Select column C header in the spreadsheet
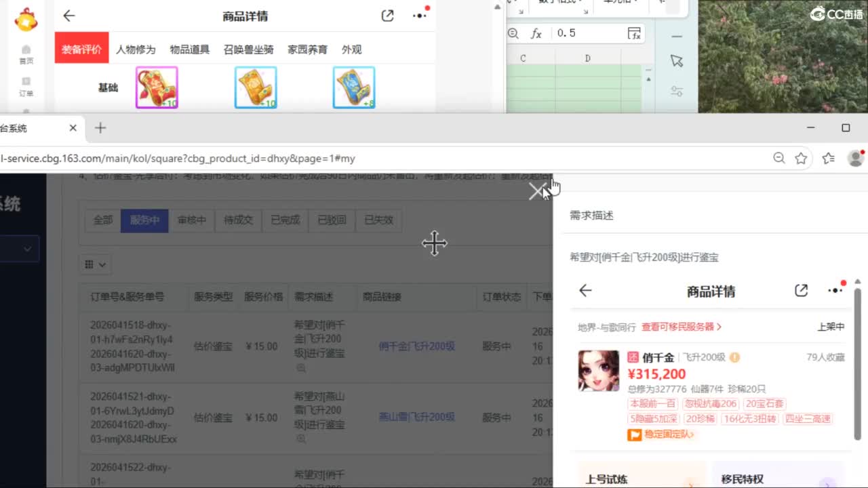This screenshot has width=868, height=488. pos(523,58)
